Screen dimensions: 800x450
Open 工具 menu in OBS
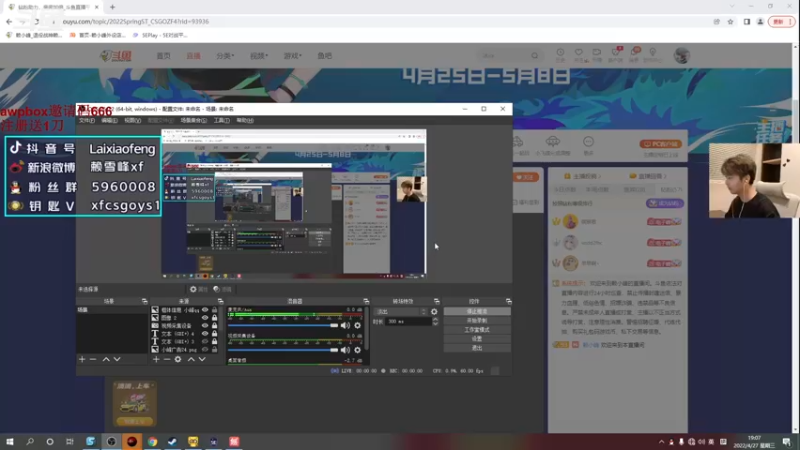(x=221, y=120)
